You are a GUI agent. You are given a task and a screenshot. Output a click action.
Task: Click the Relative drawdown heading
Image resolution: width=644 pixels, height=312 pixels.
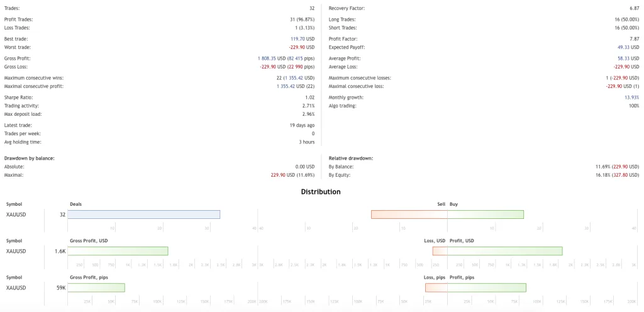pos(351,158)
